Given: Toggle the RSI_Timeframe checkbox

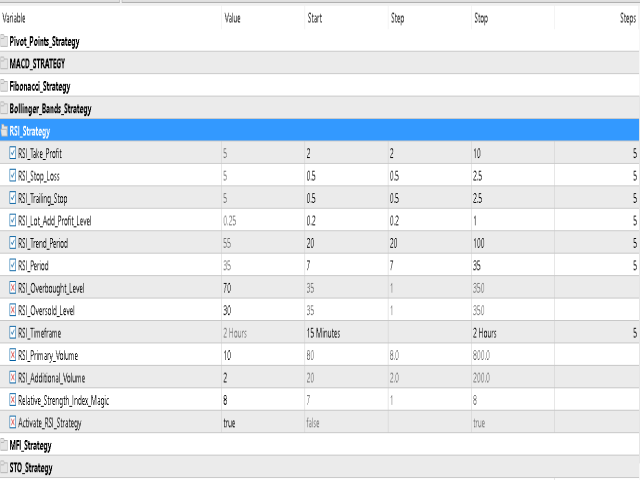Looking at the screenshot, I should pos(13,333).
